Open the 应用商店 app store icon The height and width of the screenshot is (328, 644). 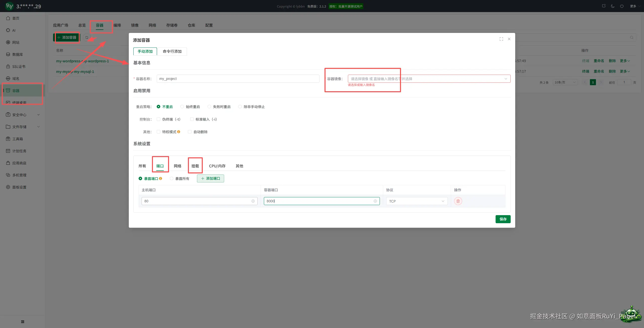pos(8,163)
